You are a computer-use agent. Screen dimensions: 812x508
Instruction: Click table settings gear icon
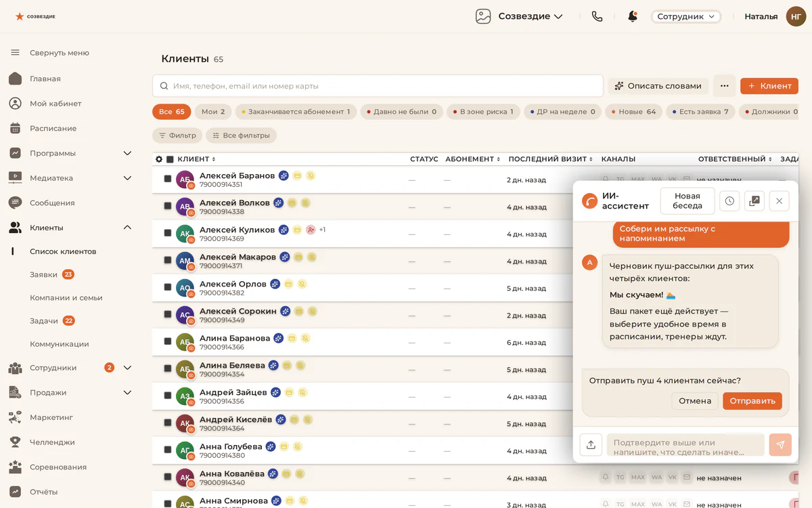click(x=159, y=159)
